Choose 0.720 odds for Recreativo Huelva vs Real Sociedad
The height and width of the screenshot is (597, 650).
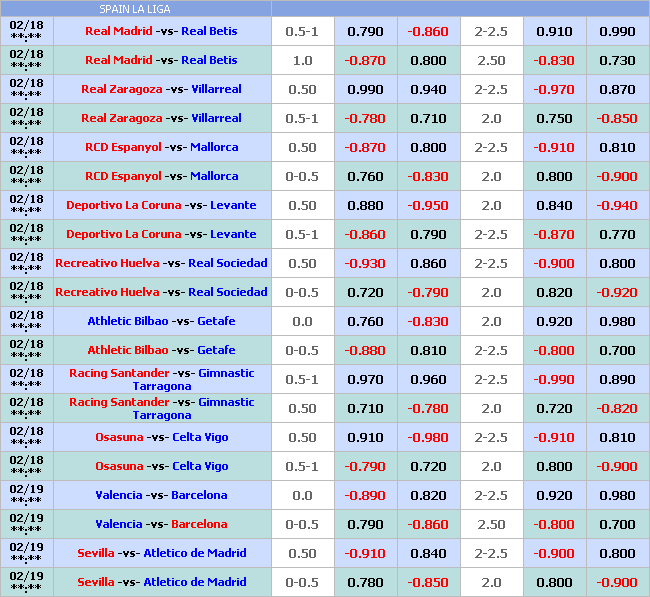pyautogui.click(x=365, y=292)
